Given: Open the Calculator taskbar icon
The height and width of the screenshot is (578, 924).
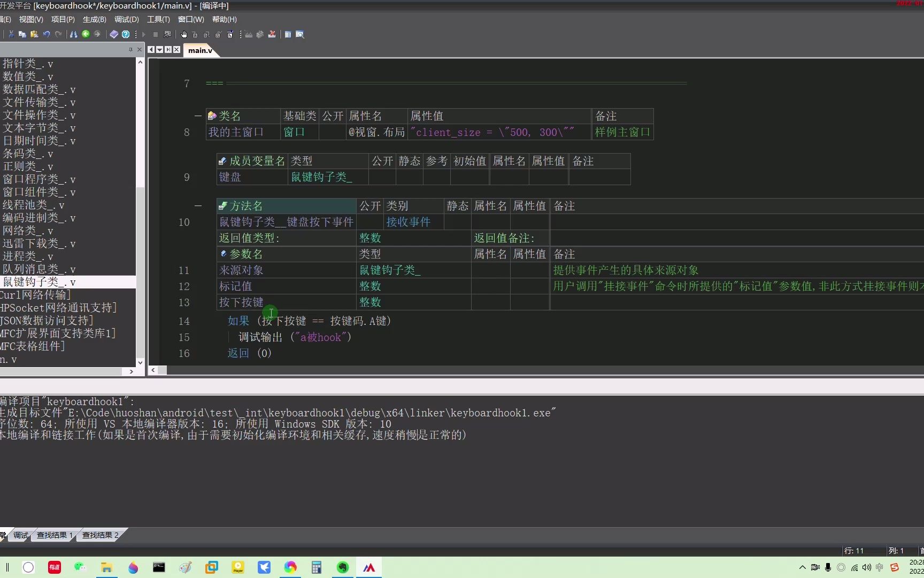Looking at the screenshot, I should click(317, 567).
